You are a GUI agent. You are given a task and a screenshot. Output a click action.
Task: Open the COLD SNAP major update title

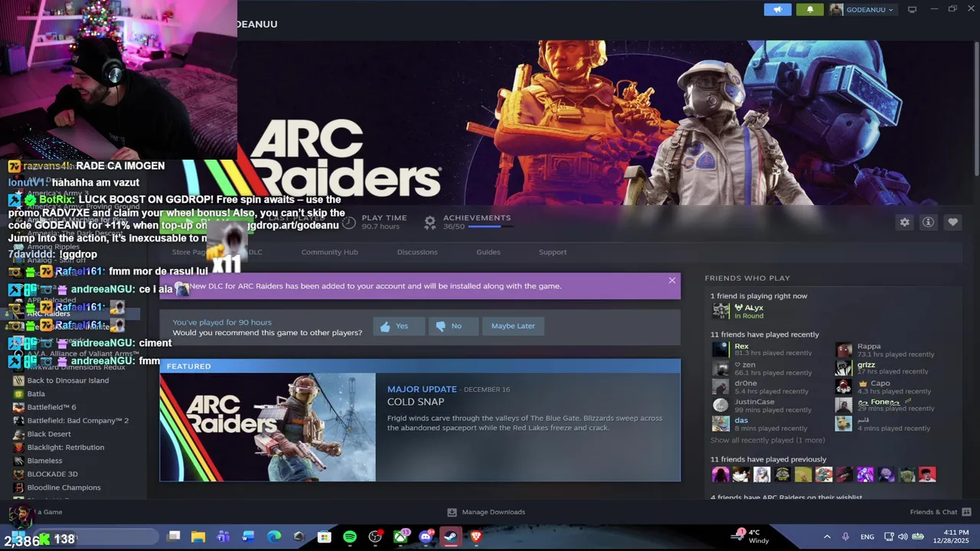416,402
